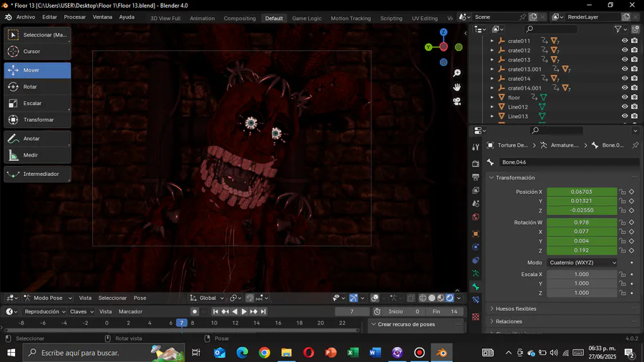This screenshot has height=362, width=644.
Task: Click the Posición X value field
Action: click(x=582, y=192)
